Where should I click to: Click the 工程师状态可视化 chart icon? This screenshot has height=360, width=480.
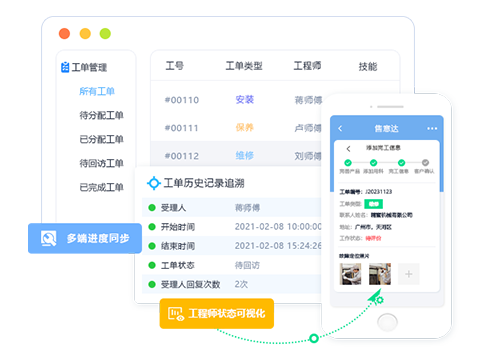pyautogui.click(x=176, y=314)
